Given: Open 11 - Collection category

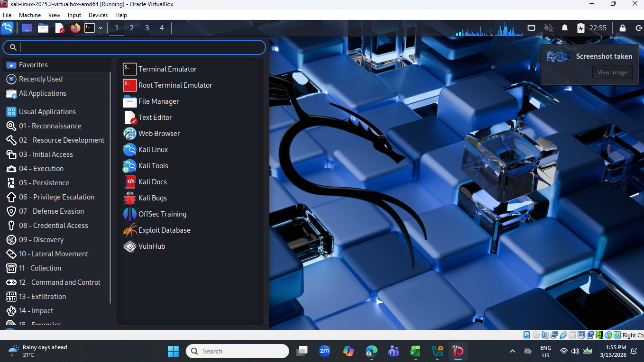Looking at the screenshot, I should pyautogui.click(x=57, y=268).
